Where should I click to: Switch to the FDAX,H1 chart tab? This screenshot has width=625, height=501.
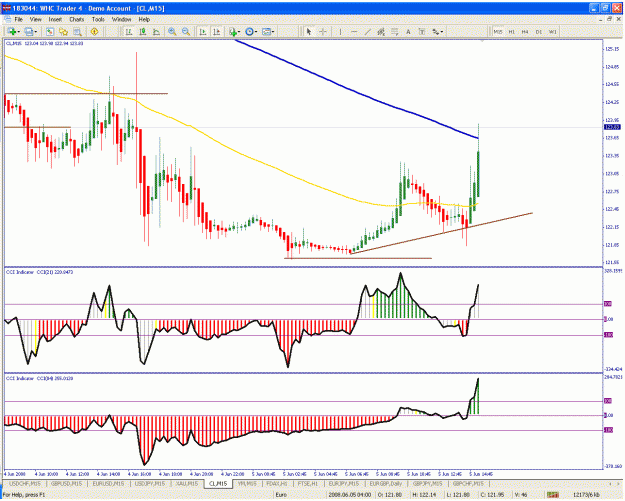277,483
